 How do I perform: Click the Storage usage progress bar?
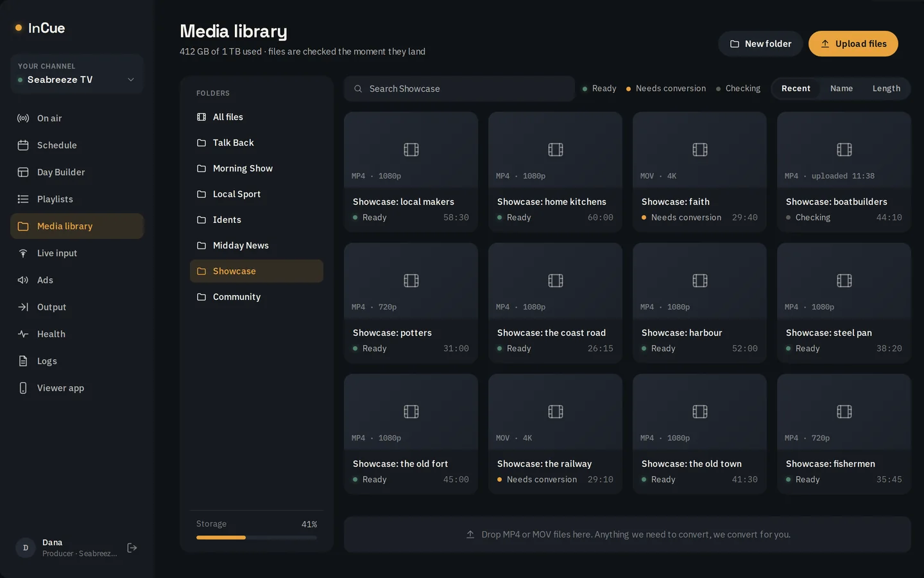pos(257,538)
